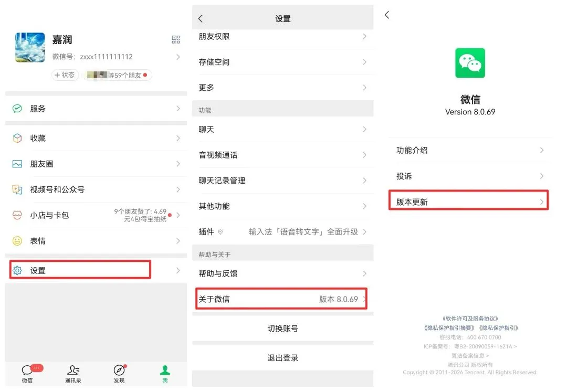Open 关于微信 entry

283,299
